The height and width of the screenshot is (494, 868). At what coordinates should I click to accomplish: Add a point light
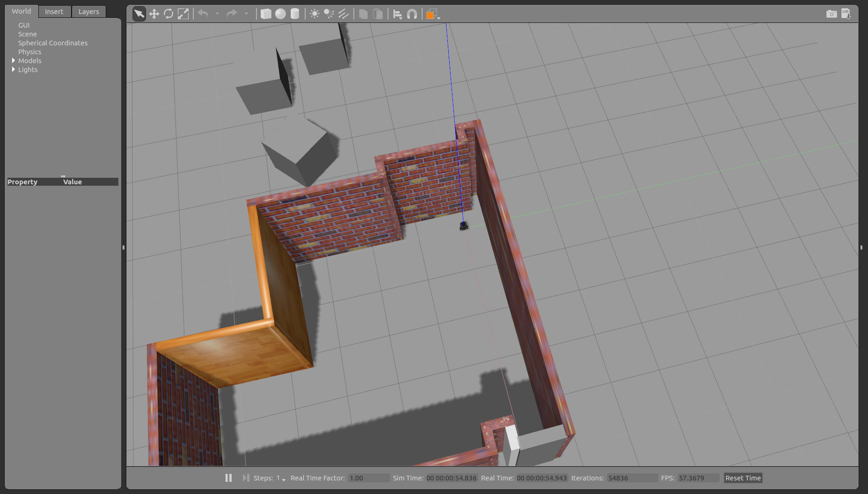click(x=314, y=14)
